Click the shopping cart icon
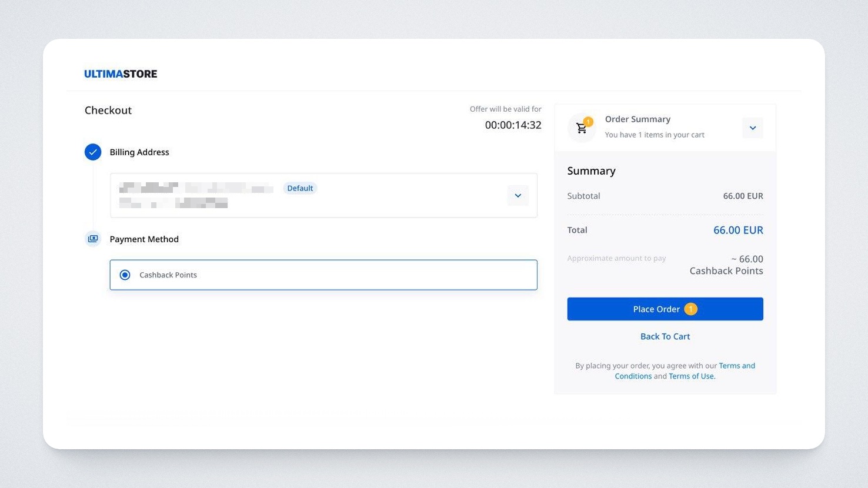The width and height of the screenshot is (868, 488). click(x=582, y=128)
